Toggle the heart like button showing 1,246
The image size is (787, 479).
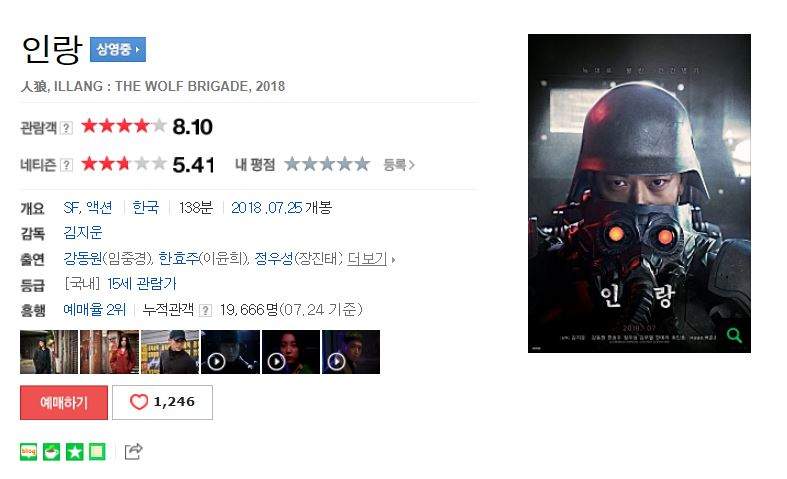click(162, 402)
